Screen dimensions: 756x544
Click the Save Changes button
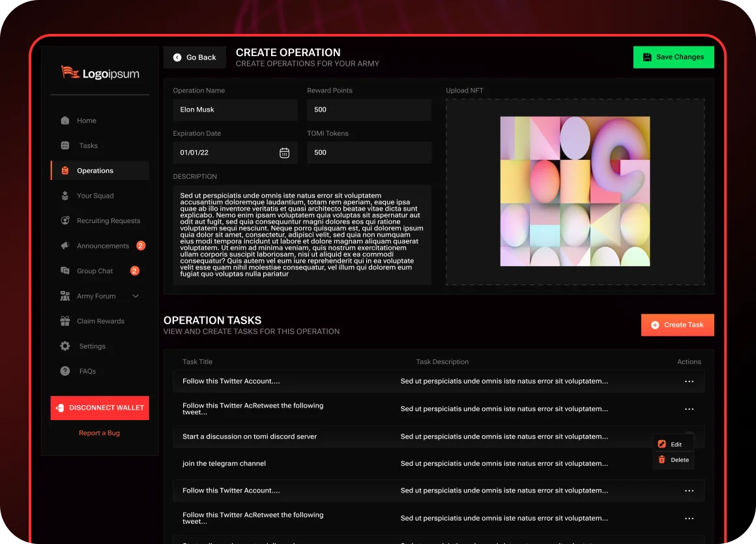click(673, 57)
